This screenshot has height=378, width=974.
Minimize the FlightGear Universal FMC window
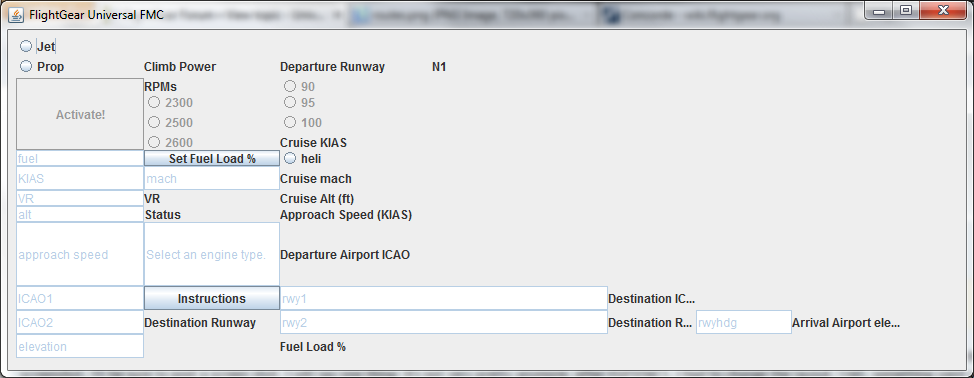(x=878, y=11)
